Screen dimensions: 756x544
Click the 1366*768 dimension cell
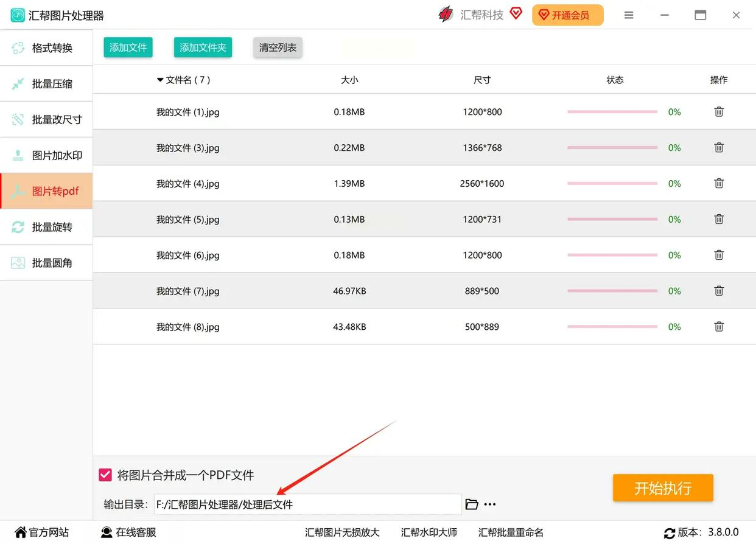[482, 148]
